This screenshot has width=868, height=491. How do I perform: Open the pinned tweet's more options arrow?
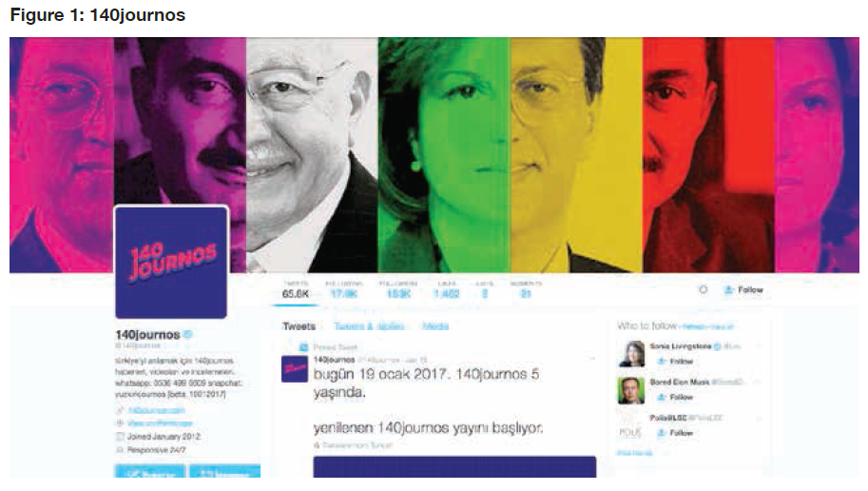point(591,360)
